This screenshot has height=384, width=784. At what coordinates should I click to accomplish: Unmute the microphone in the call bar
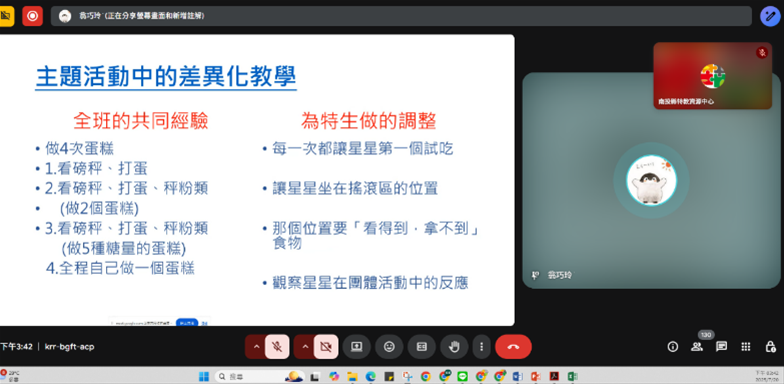276,346
